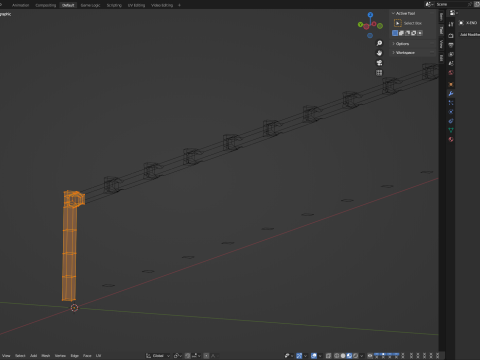Switch to the Scripting workspace tab

point(114,5)
